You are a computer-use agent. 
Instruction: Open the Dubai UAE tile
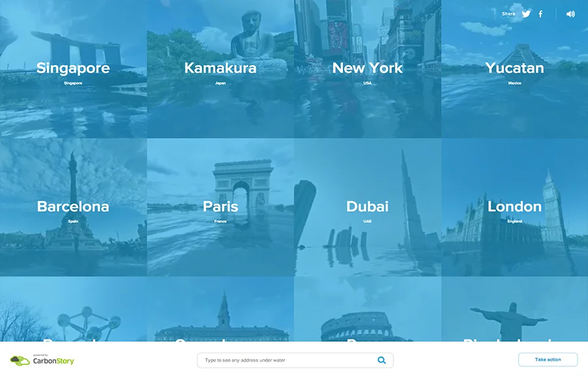367,207
